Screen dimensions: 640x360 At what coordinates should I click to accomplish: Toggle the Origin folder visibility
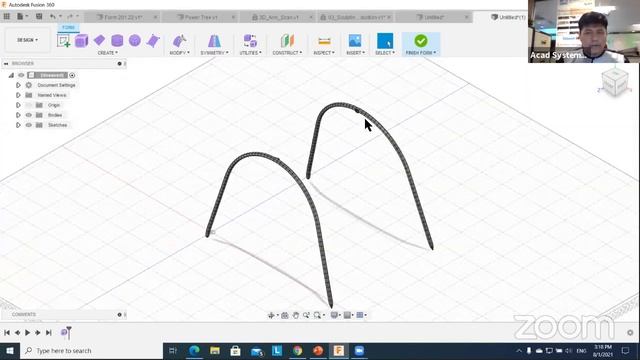click(29, 105)
